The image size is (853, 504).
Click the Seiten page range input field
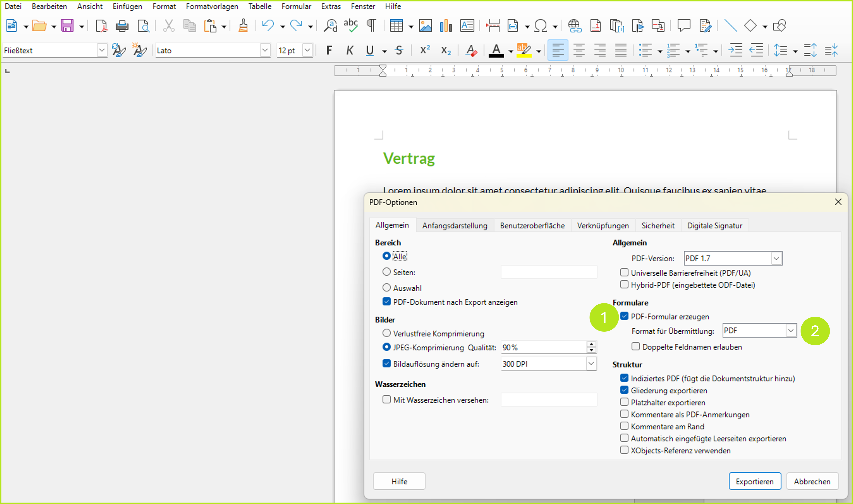[x=548, y=272]
